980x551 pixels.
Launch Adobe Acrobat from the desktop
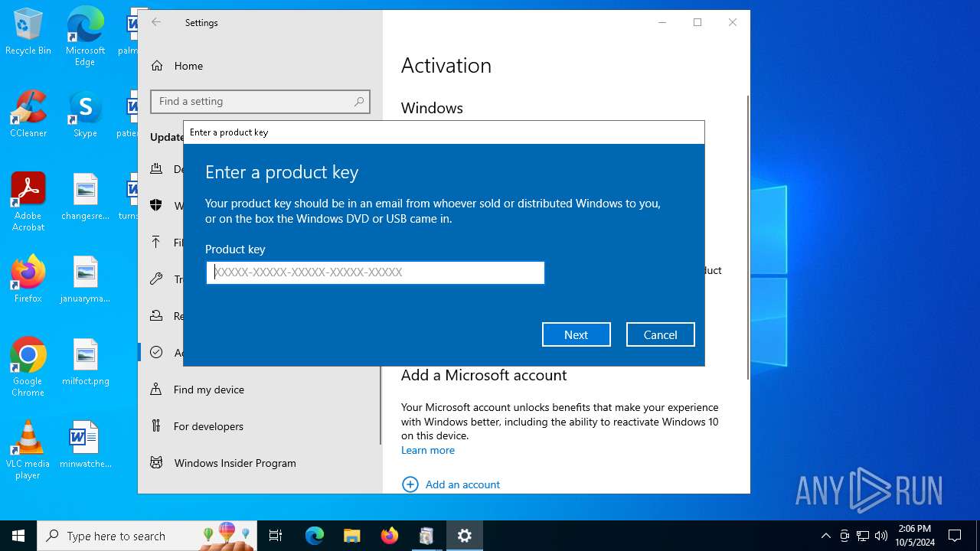point(28,202)
